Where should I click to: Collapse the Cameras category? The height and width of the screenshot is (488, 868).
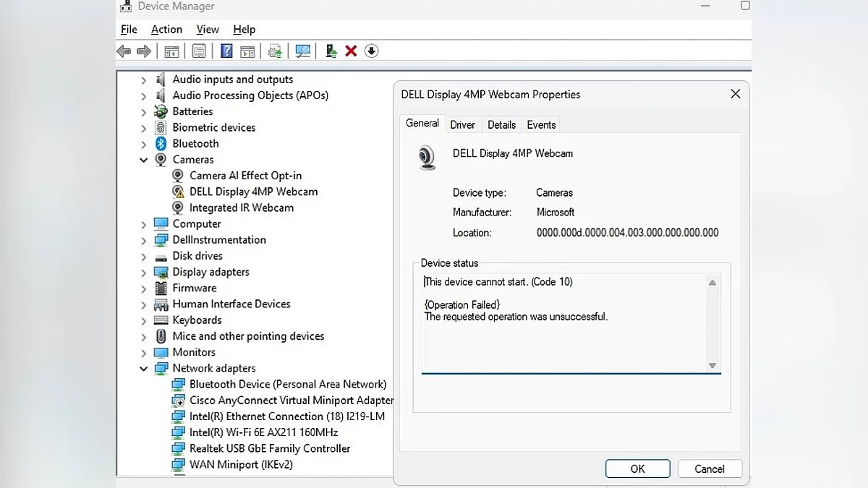pos(143,160)
